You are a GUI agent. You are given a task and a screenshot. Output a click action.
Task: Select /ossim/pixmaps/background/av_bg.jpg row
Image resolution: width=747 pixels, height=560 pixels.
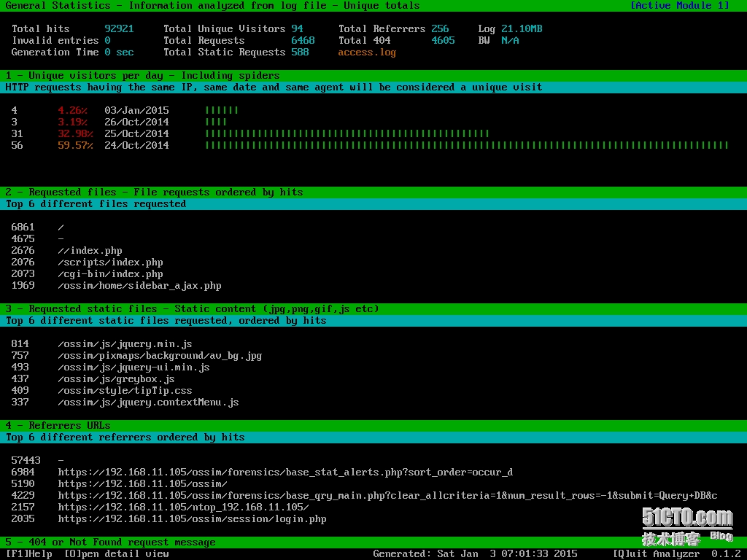tap(373, 355)
